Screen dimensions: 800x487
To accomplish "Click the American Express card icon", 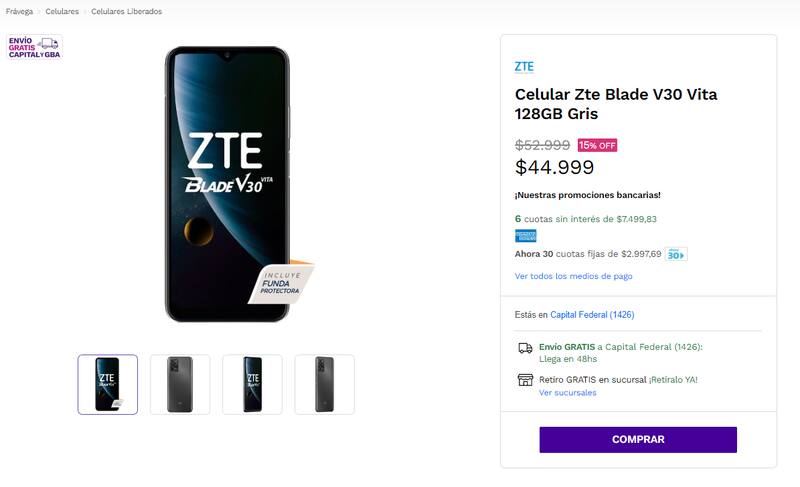I will [x=525, y=236].
